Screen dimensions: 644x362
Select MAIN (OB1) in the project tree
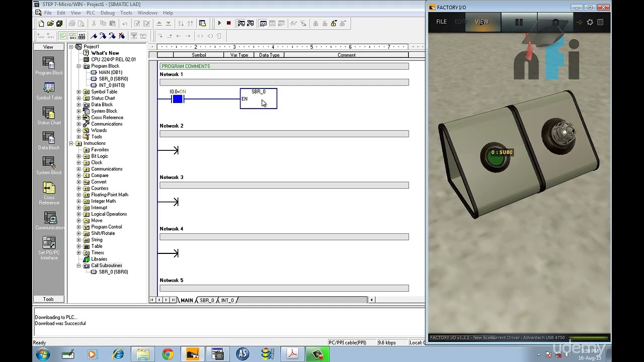[110, 72]
